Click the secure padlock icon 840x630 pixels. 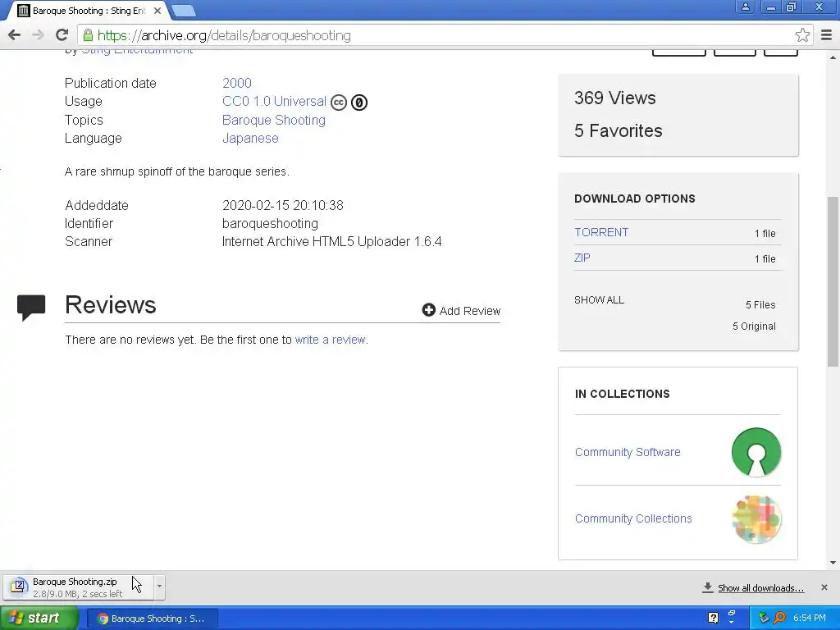[88, 35]
